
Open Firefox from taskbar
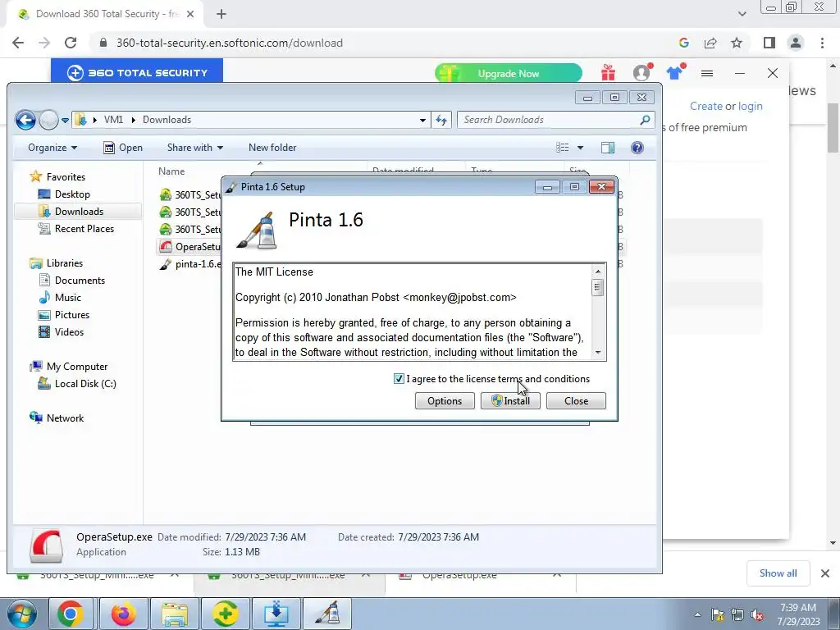pos(123,614)
